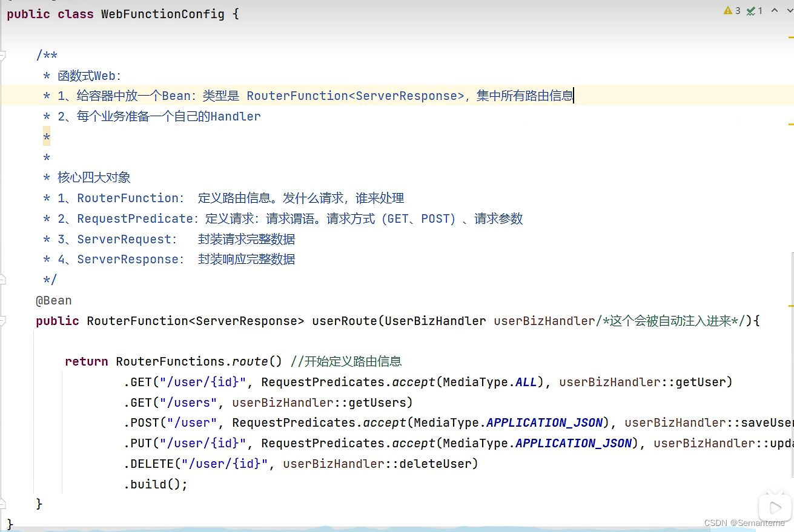Click the green typo checkmark icon
This screenshot has height=532, width=794.
751,11
